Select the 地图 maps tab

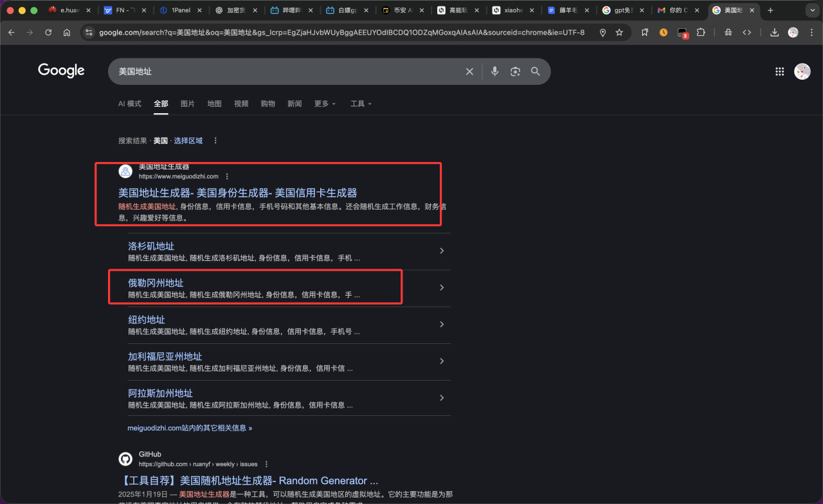[x=214, y=104]
